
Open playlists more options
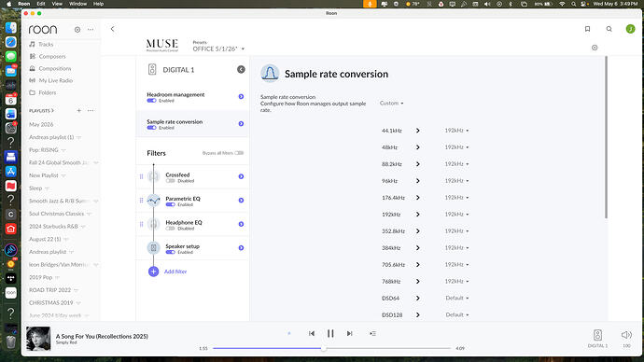pyautogui.click(x=91, y=110)
